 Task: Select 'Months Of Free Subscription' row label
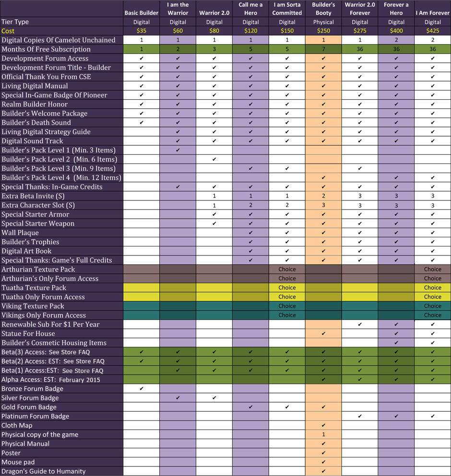[46, 49]
